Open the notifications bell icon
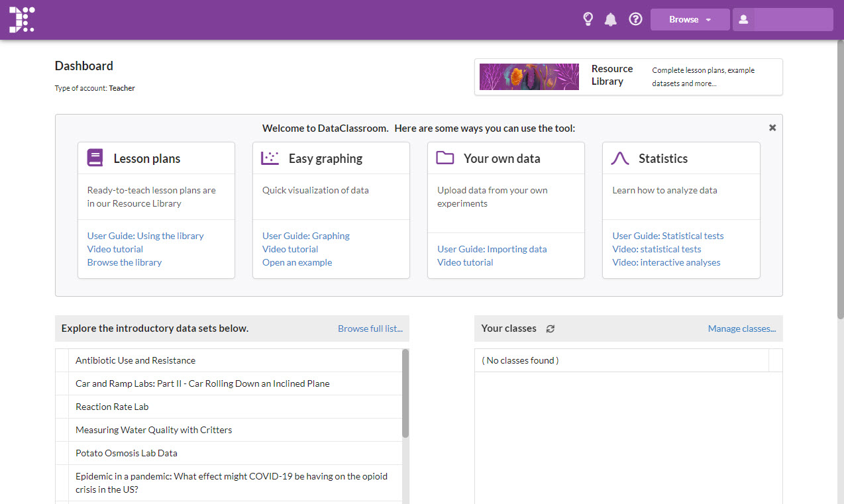This screenshot has width=844, height=504. pos(611,20)
